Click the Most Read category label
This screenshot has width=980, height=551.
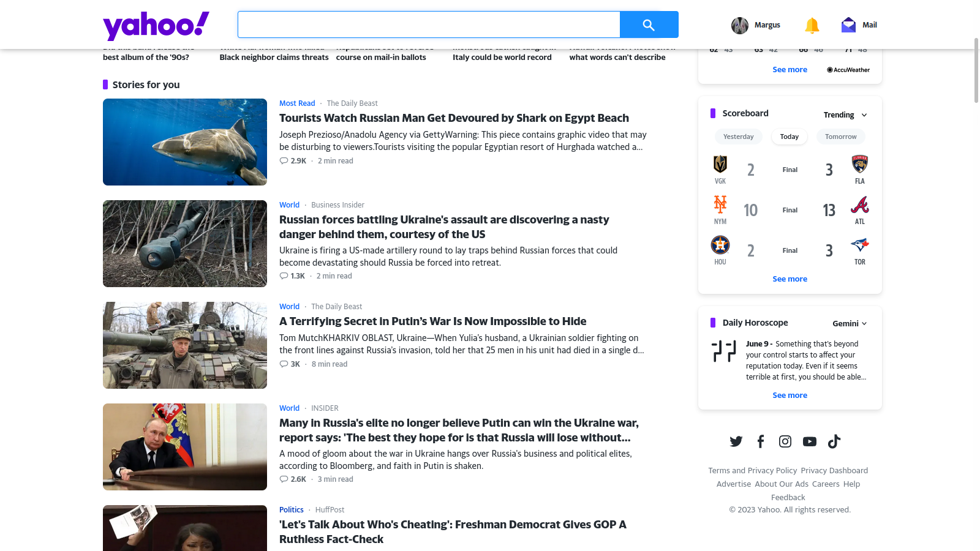[x=297, y=103]
